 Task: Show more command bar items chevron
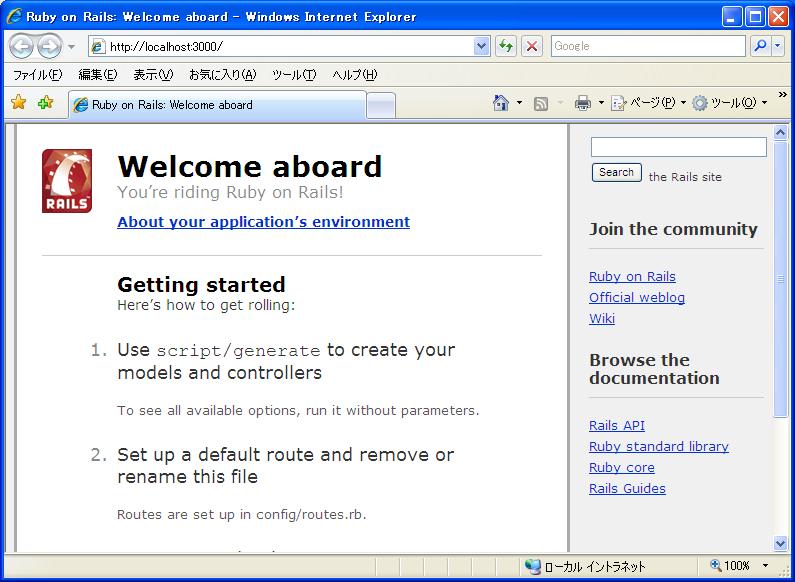point(782,95)
